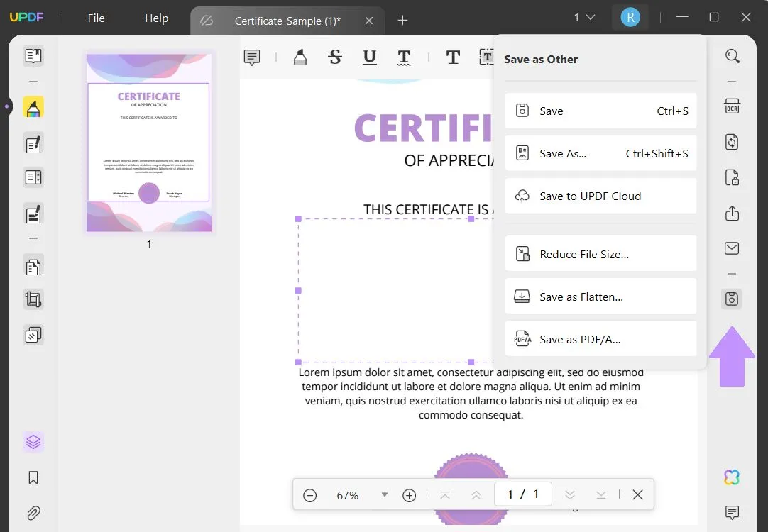Click the 67% zoom value field
The image size is (768, 532).
348,495
